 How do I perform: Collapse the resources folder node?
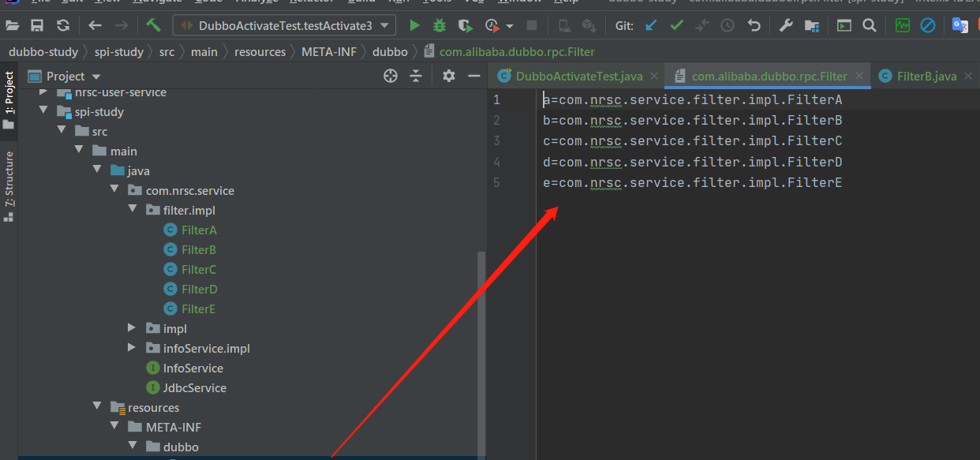click(x=96, y=407)
